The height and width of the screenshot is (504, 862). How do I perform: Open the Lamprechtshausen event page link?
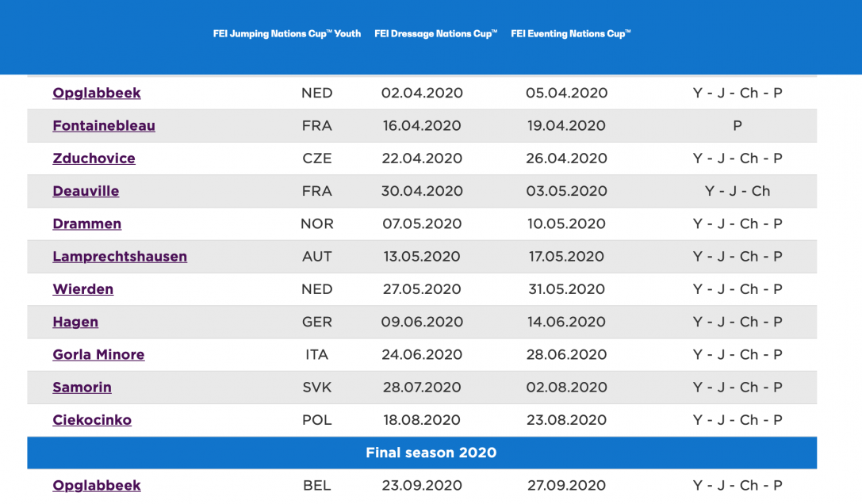click(120, 257)
